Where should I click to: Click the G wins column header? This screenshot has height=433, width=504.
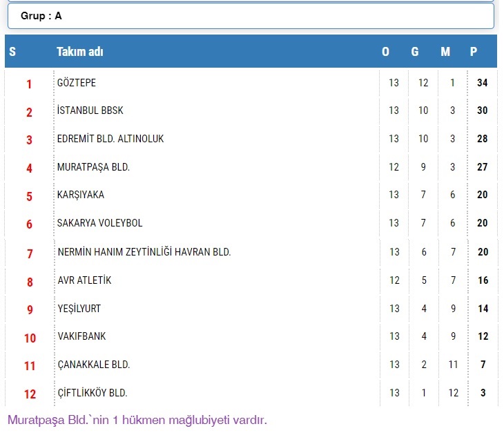[415, 52]
